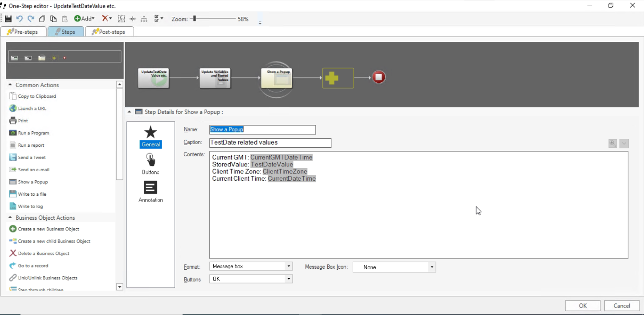Screen dimensions: 644x315
Task: Save the one-step with the disk icon
Action: coord(8,18)
